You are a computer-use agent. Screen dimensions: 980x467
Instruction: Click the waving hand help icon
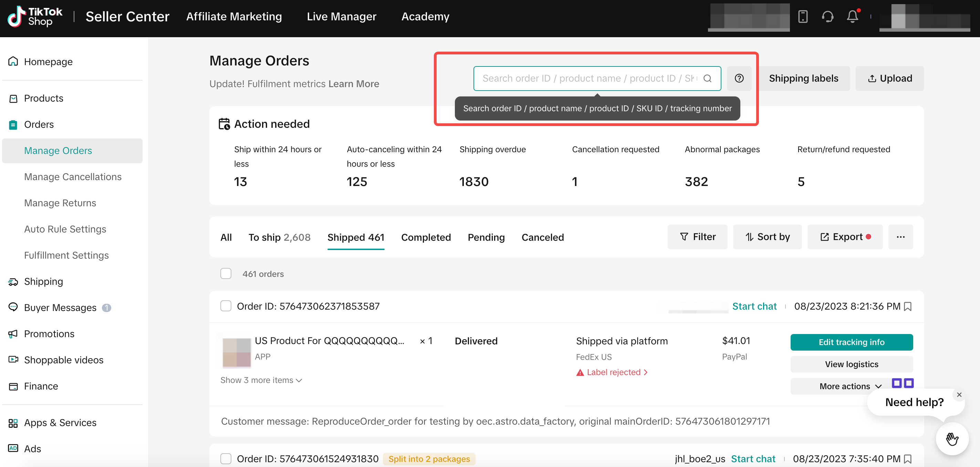tap(952, 439)
